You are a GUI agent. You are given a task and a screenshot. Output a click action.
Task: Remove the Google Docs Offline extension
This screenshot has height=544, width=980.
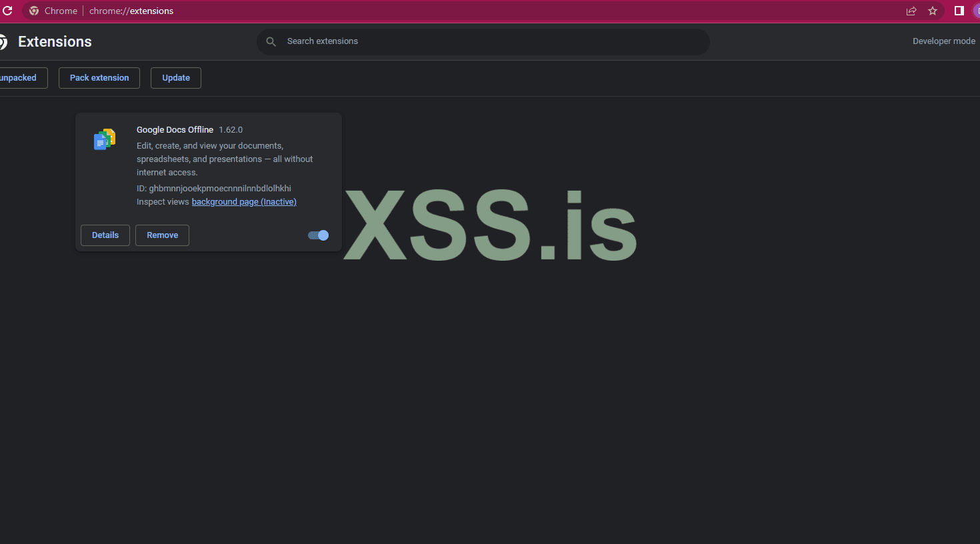[x=163, y=235]
